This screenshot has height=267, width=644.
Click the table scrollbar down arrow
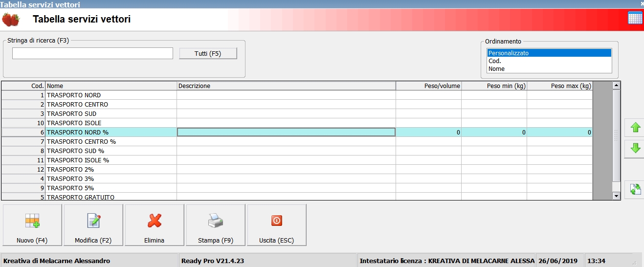616,196
